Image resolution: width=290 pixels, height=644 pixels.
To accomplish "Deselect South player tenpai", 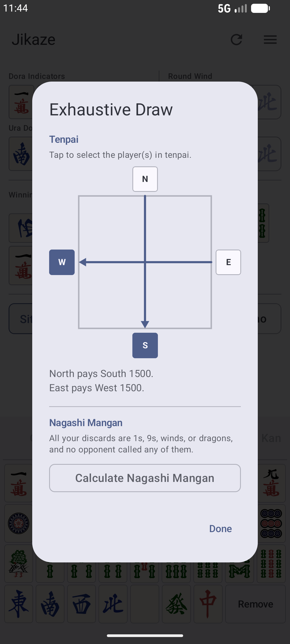I will (x=145, y=345).
